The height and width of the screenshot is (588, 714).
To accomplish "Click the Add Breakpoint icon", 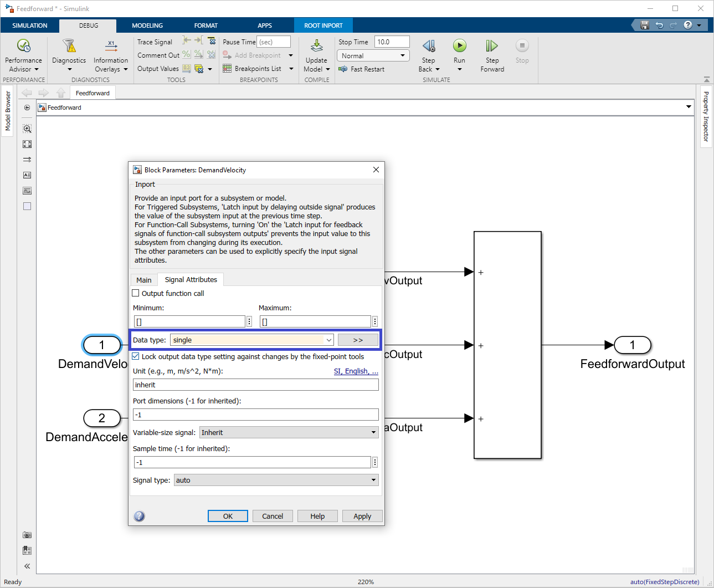I will (x=227, y=55).
